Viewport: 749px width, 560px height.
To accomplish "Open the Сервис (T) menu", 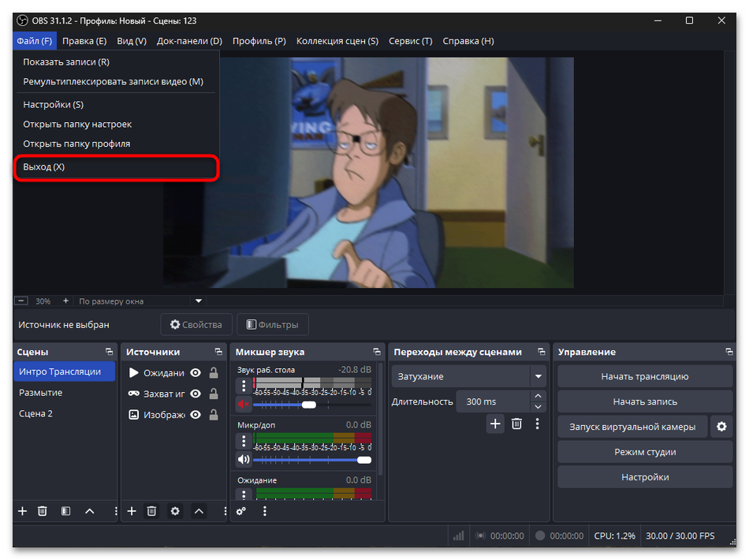I will [410, 41].
